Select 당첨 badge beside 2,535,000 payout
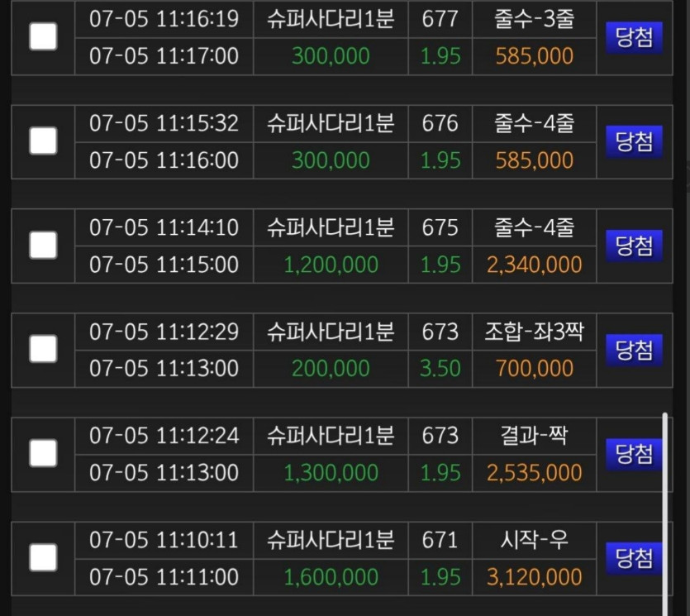 pos(634,455)
